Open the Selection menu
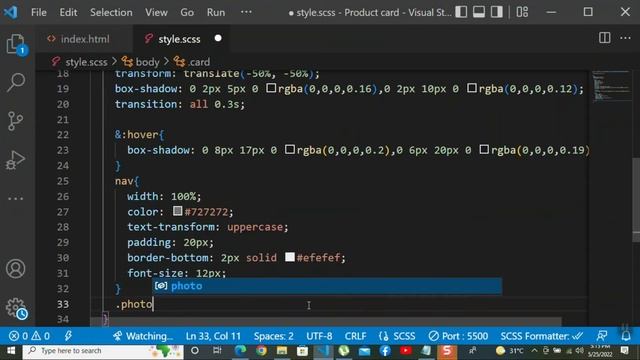 tap(111, 12)
